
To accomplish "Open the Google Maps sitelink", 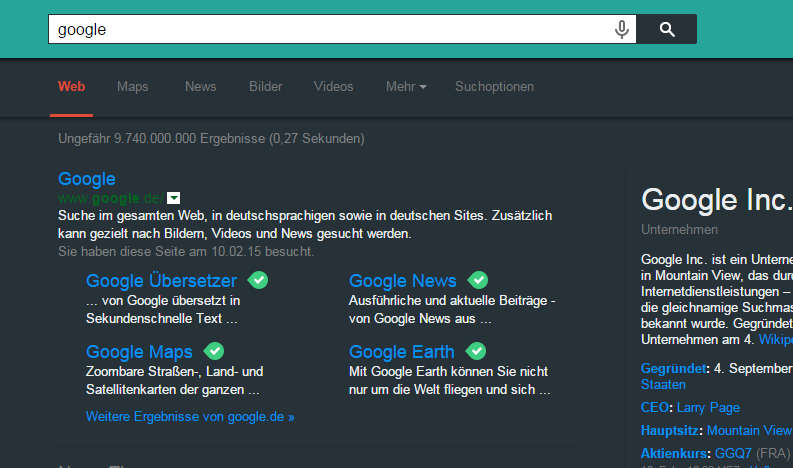I will pos(139,351).
